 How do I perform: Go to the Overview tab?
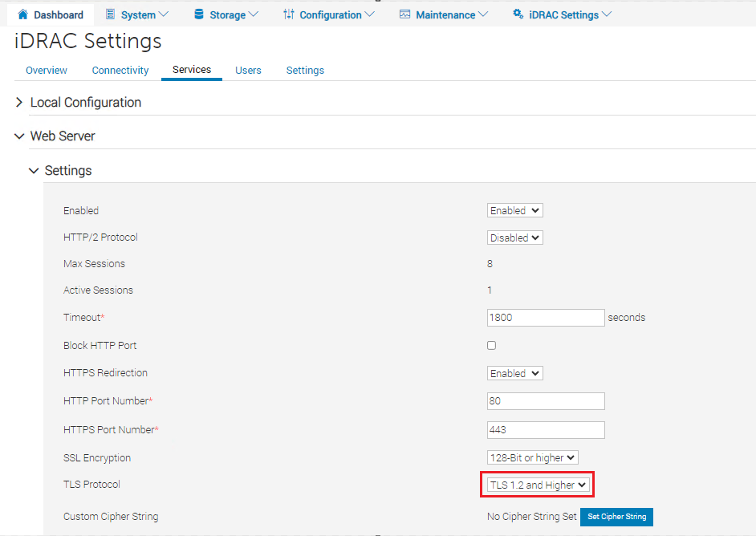tap(47, 71)
